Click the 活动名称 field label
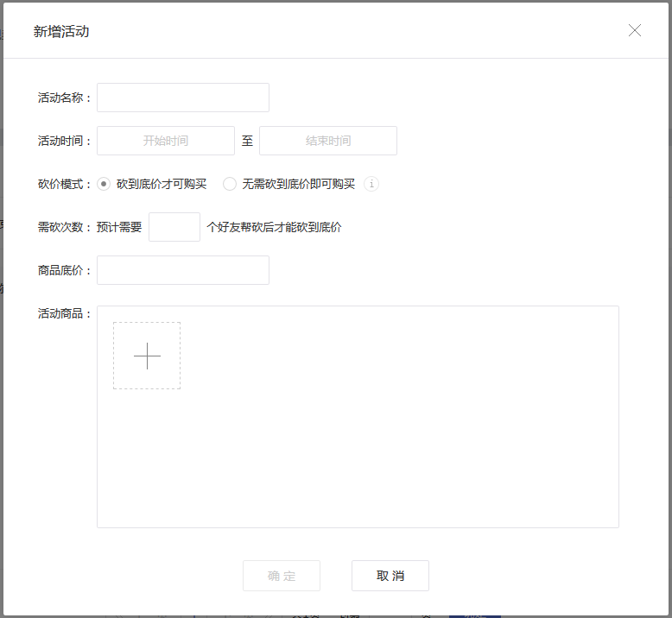This screenshot has width=672, height=618. coord(64,98)
